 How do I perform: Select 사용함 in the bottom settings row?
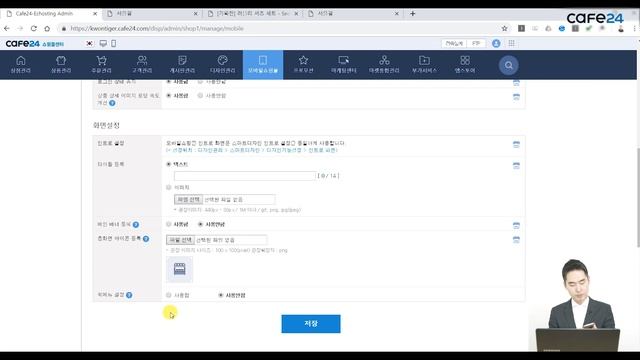(169, 295)
